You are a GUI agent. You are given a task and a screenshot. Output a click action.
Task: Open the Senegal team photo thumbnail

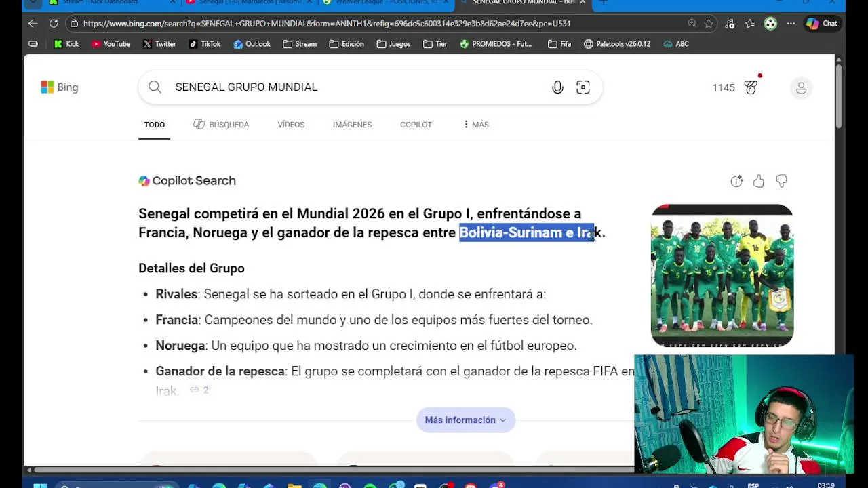722,276
